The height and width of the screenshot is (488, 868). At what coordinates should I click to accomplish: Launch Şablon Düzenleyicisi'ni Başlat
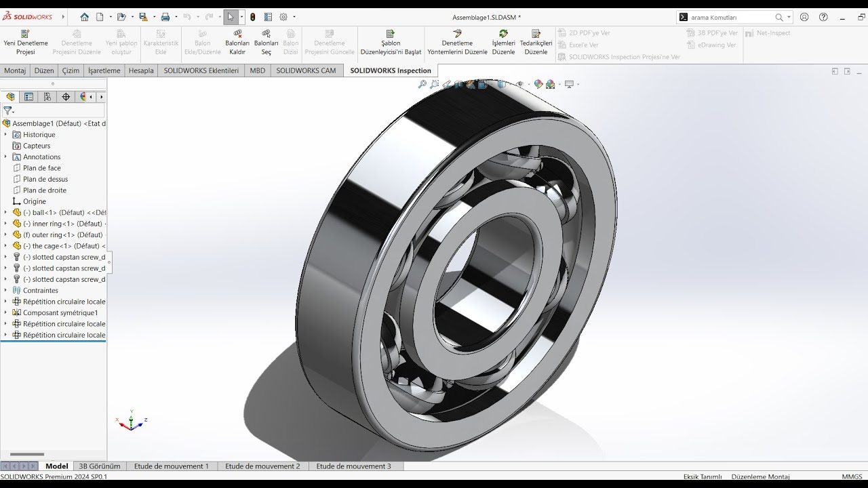click(x=391, y=43)
